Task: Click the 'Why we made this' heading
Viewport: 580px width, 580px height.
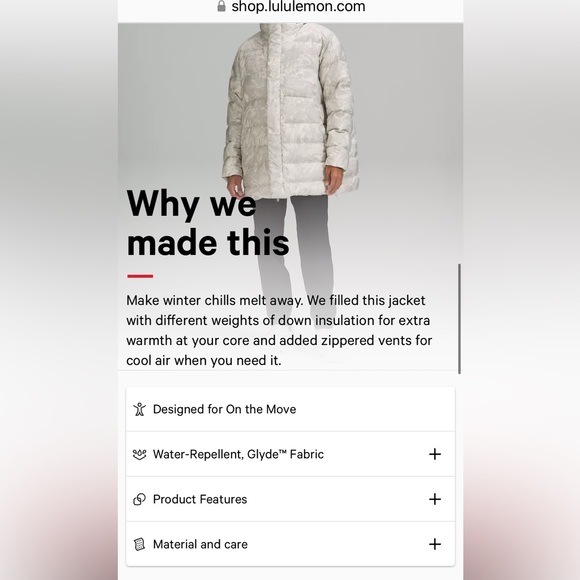Action: coord(208,223)
